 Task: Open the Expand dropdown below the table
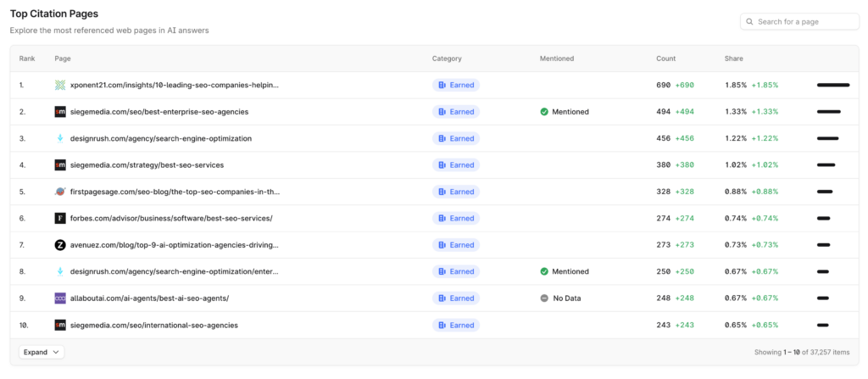(x=42, y=352)
